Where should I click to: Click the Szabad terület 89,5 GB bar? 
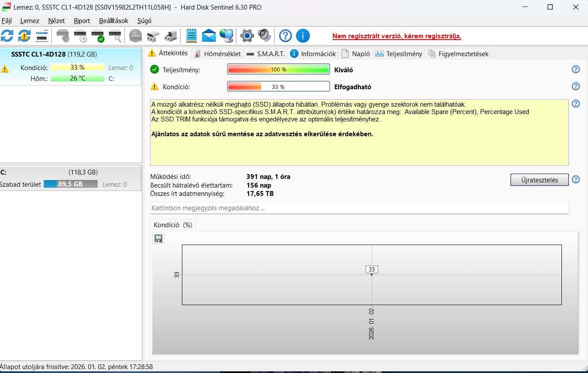(x=71, y=184)
